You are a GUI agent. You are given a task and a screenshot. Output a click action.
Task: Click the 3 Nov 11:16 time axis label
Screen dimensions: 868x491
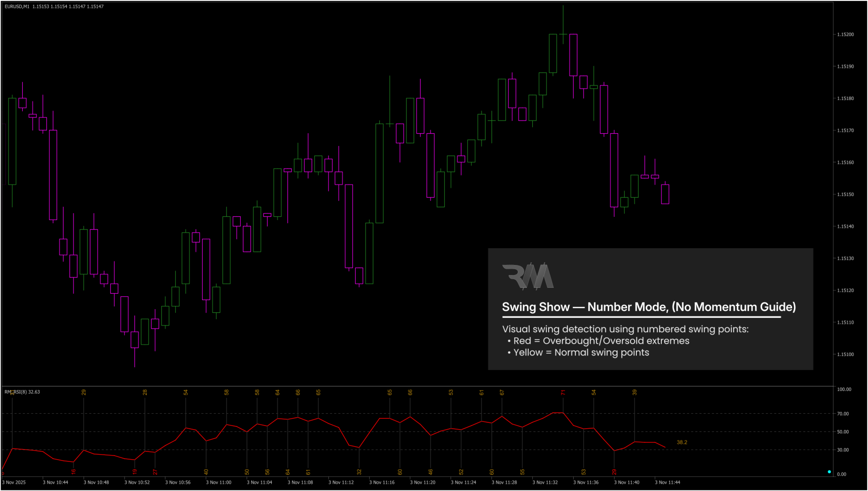pos(382,482)
